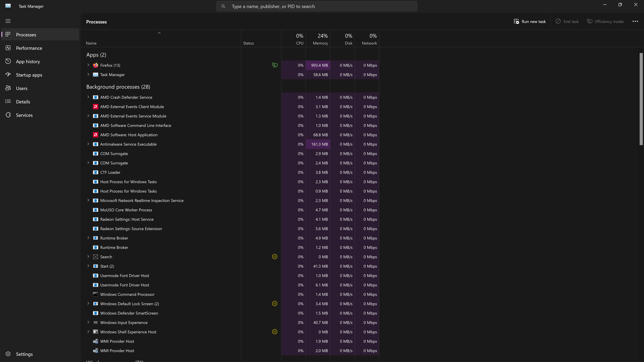The width and height of the screenshot is (644, 362).
Task: Select Windows Defender SmartScreen row
Action: 230,313
